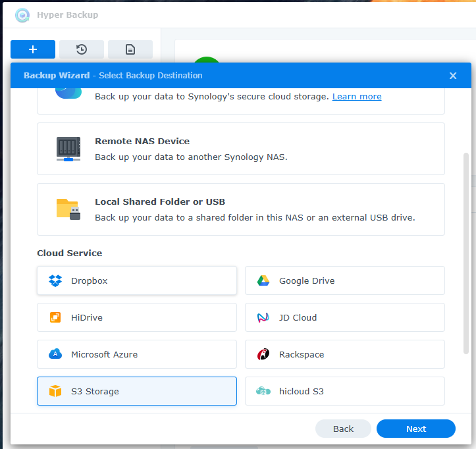Click the S3 Storage cube icon

(55, 391)
